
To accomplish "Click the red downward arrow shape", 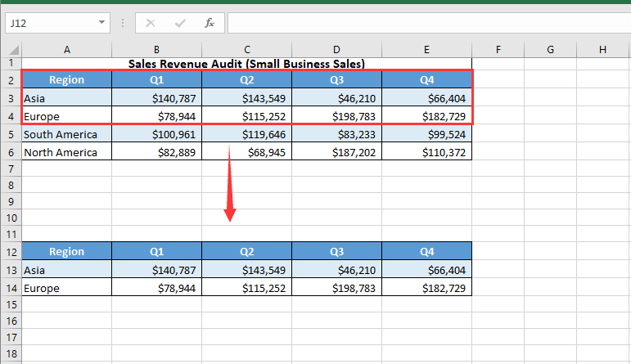I will coord(230,186).
